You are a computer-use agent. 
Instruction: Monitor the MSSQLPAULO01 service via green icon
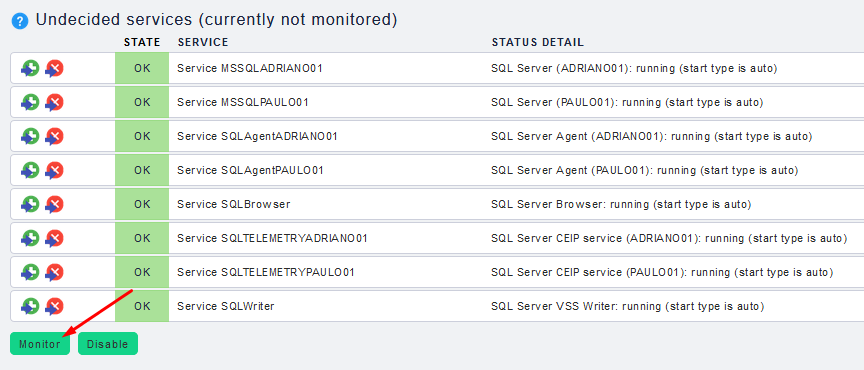[30, 103]
